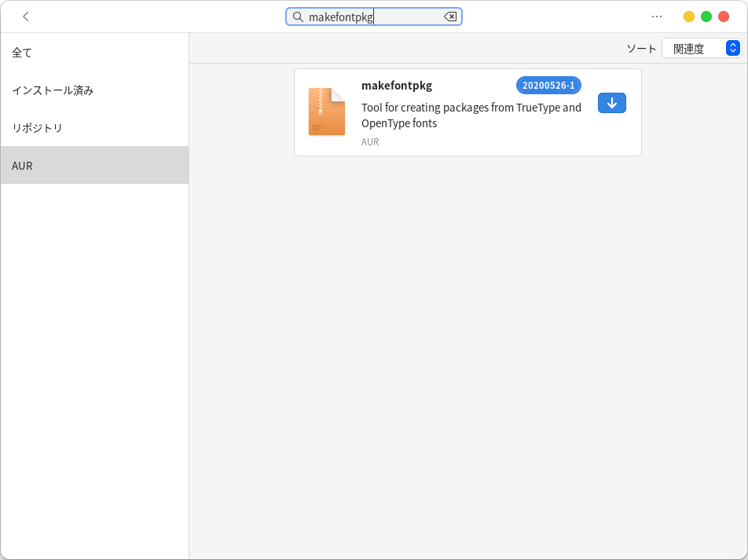Click the blue arrows on the sort dropdown

coord(732,49)
